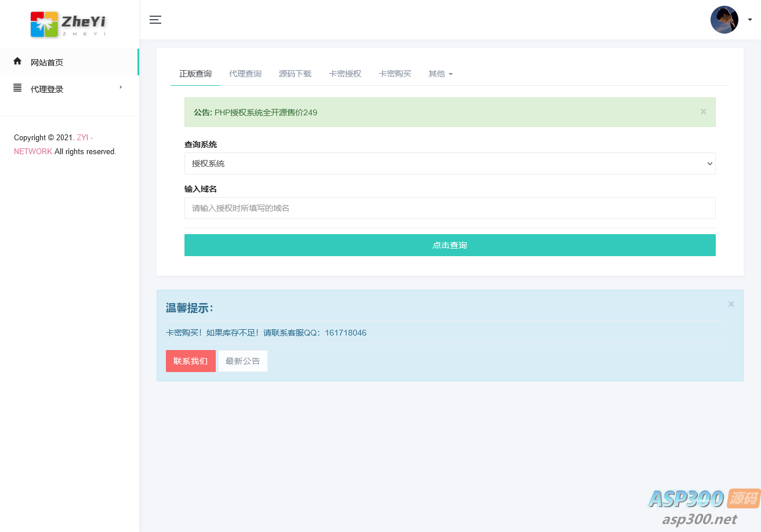Open the user dropdown caret beside avatar
The height and width of the screenshot is (532, 761).
pyautogui.click(x=749, y=20)
